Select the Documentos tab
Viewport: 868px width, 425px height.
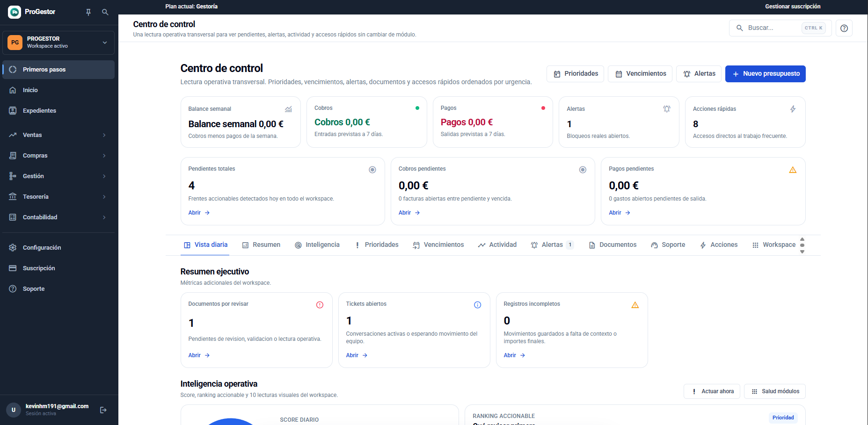pyautogui.click(x=613, y=245)
